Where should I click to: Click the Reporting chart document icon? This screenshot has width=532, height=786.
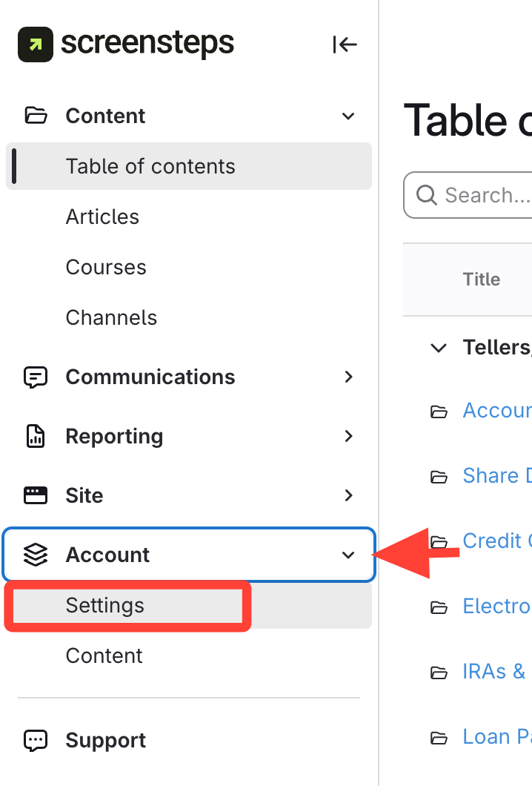click(x=36, y=436)
